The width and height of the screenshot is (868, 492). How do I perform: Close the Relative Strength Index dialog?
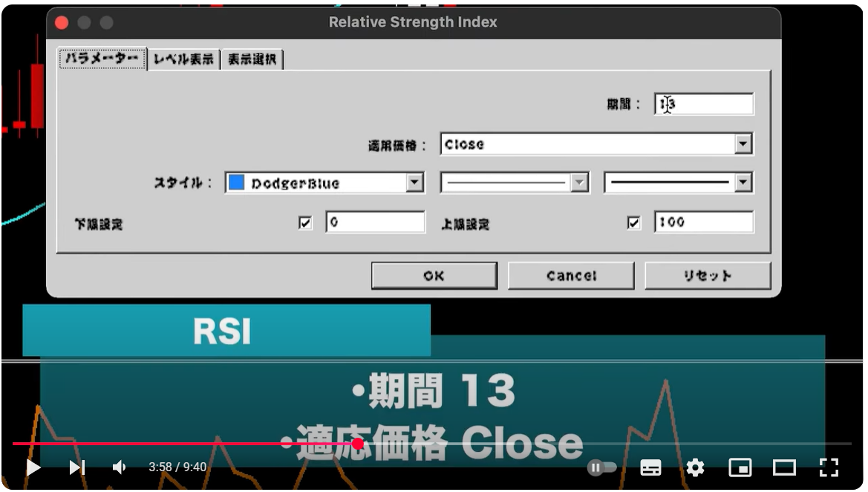point(62,23)
